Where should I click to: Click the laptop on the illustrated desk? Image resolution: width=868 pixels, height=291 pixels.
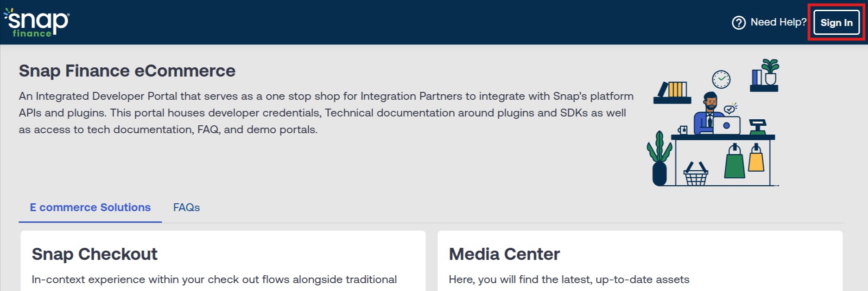coord(726,125)
